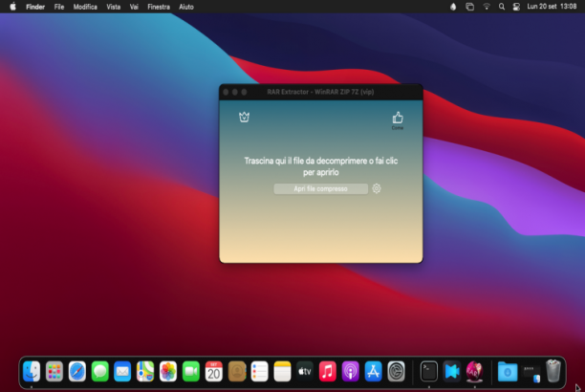Open Photos from the Dock
Screen dimensions: 585x392
tap(168, 372)
